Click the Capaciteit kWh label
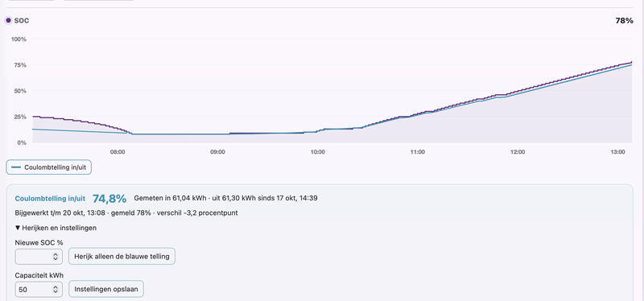This screenshot has width=644, height=301. pyautogui.click(x=39, y=275)
